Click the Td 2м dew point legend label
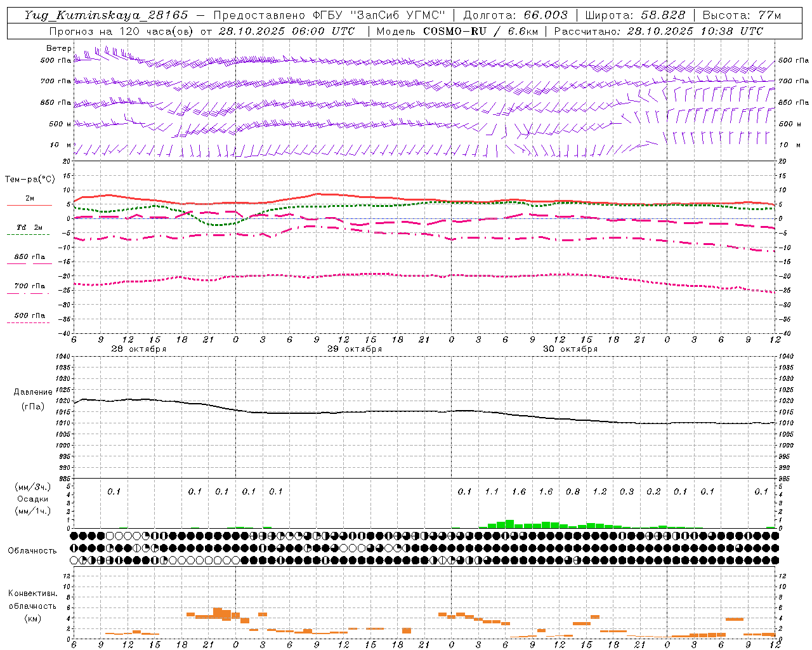This screenshot has width=812, height=650. click(30, 227)
